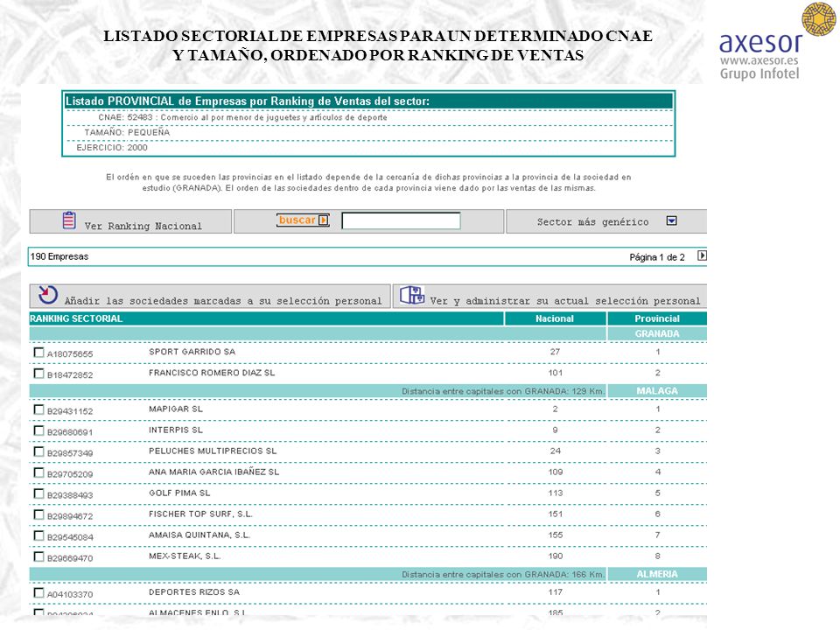The image size is (840, 630).
Task: Check the MEX-STEAK, S.L. checkbox
Action: pos(38,556)
